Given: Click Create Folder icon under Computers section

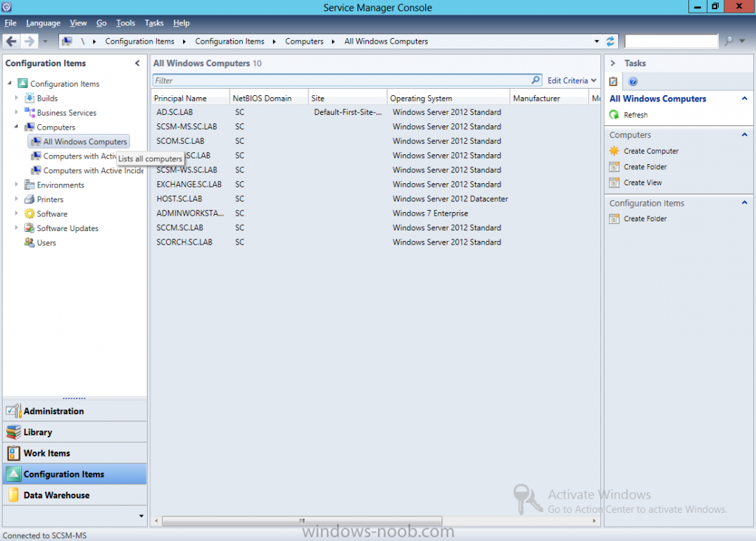Looking at the screenshot, I should click(x=615, y=167).
